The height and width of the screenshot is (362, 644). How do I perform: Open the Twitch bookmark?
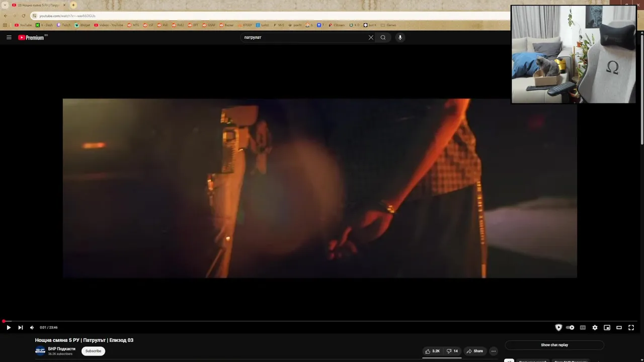pos(64,25)
